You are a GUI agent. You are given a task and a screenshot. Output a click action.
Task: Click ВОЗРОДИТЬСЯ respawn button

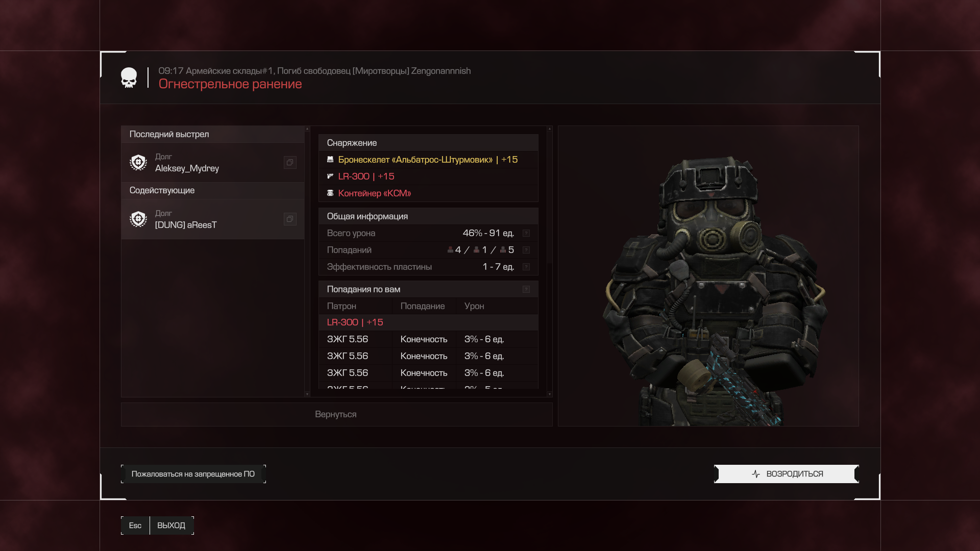(x=787, y=474)
